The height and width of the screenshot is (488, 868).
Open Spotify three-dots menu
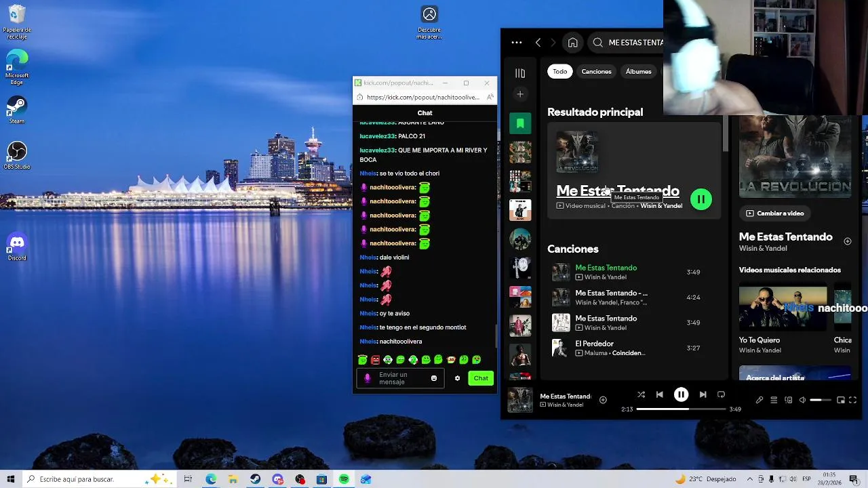[517, 43]
